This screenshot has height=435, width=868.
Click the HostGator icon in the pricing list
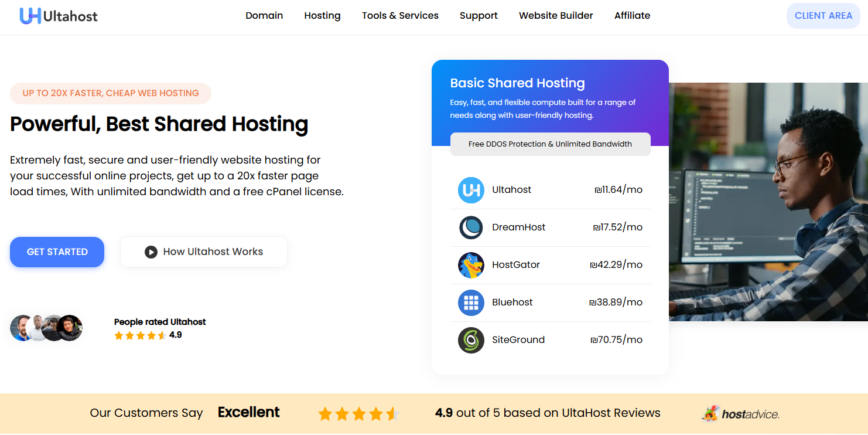(471, 265)
